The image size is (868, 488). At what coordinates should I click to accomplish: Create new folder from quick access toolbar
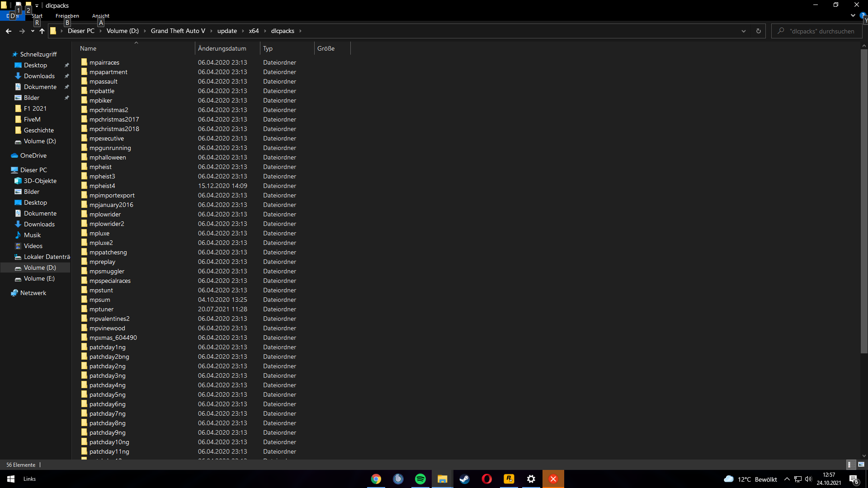pos(28,5)
